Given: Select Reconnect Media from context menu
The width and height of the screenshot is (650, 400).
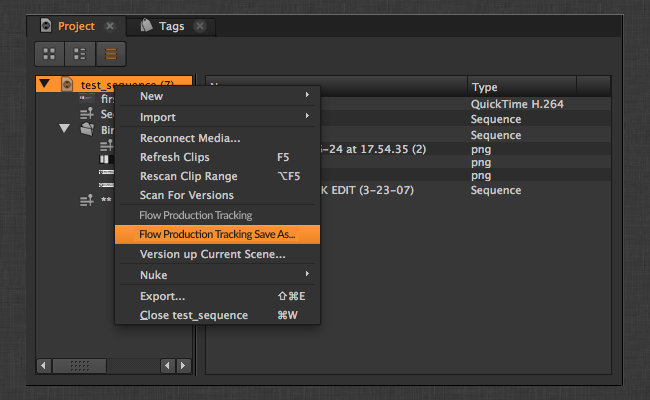Looking at the screenshot, I should coord(190,138).
